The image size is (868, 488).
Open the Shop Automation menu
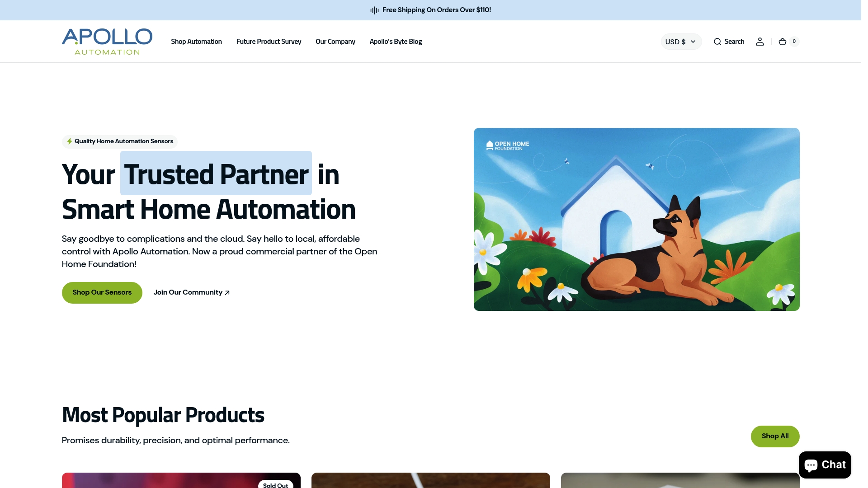[196, 42]
